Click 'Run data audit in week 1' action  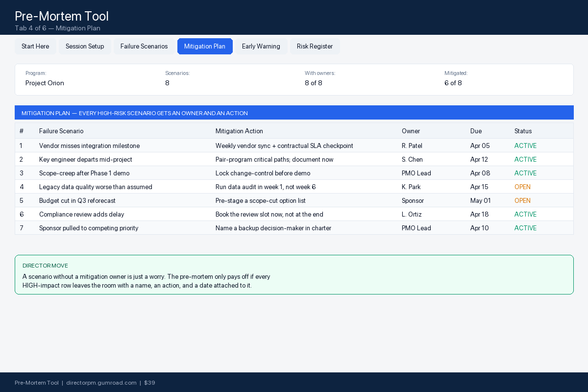(266, 187)
